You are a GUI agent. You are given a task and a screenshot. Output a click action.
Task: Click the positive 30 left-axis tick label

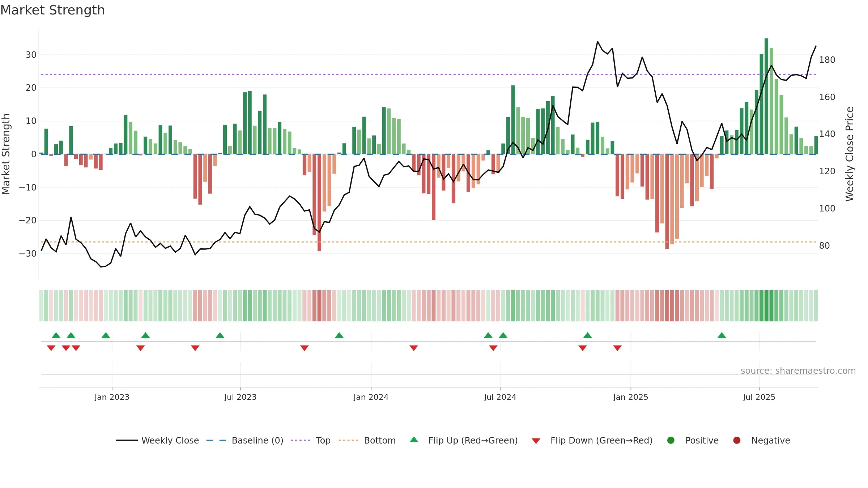click(x=31, y=55)
